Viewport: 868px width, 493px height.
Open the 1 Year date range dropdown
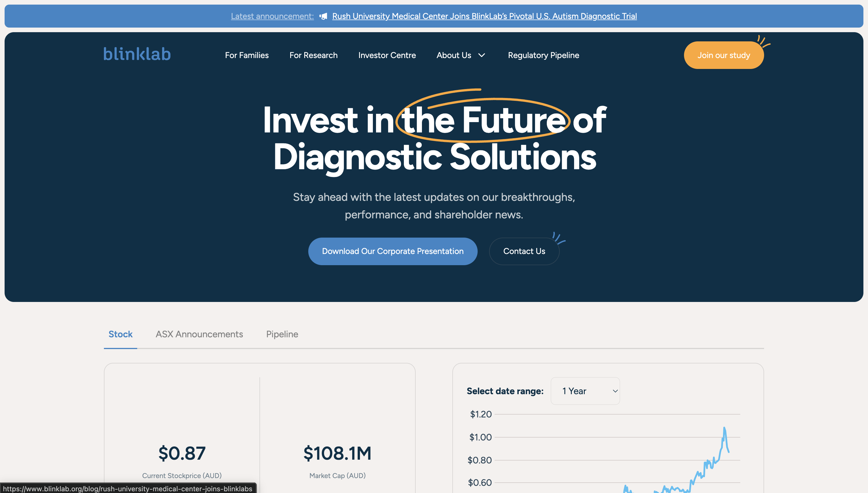[x=585, y=391]
